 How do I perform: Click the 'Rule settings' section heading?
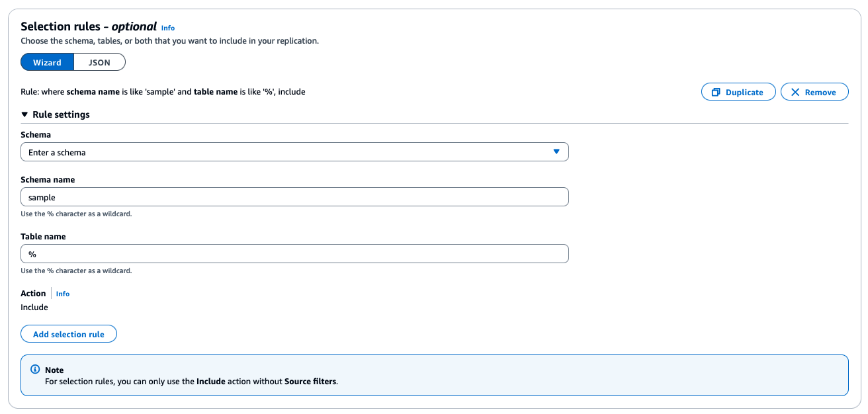click(x=61, y=114)
